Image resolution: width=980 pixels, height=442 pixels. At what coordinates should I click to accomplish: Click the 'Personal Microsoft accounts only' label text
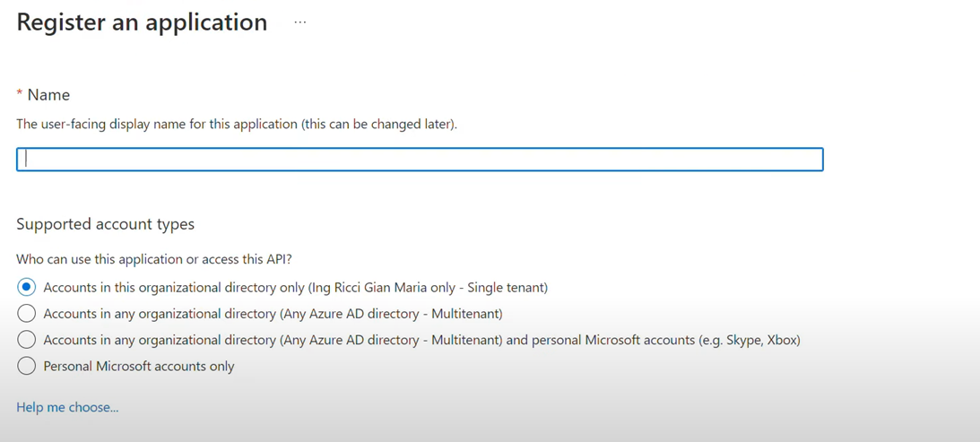[x=139, y=366]
